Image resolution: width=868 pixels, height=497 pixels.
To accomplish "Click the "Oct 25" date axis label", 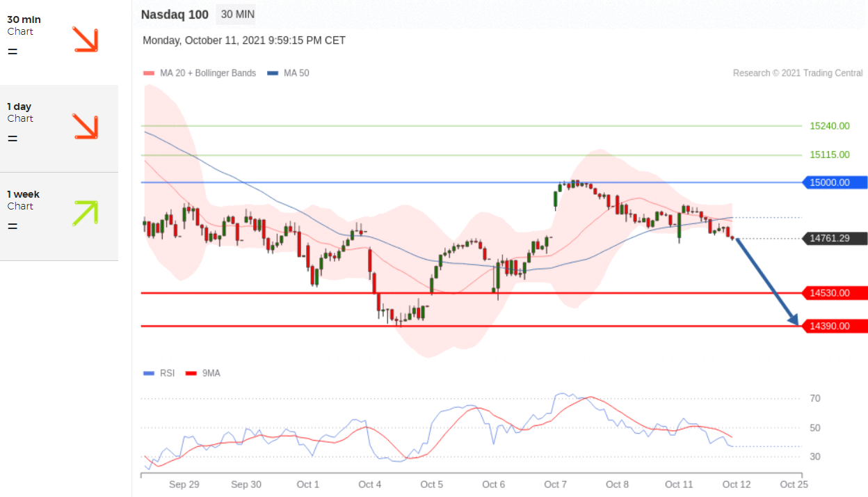I will click(794, 484).
